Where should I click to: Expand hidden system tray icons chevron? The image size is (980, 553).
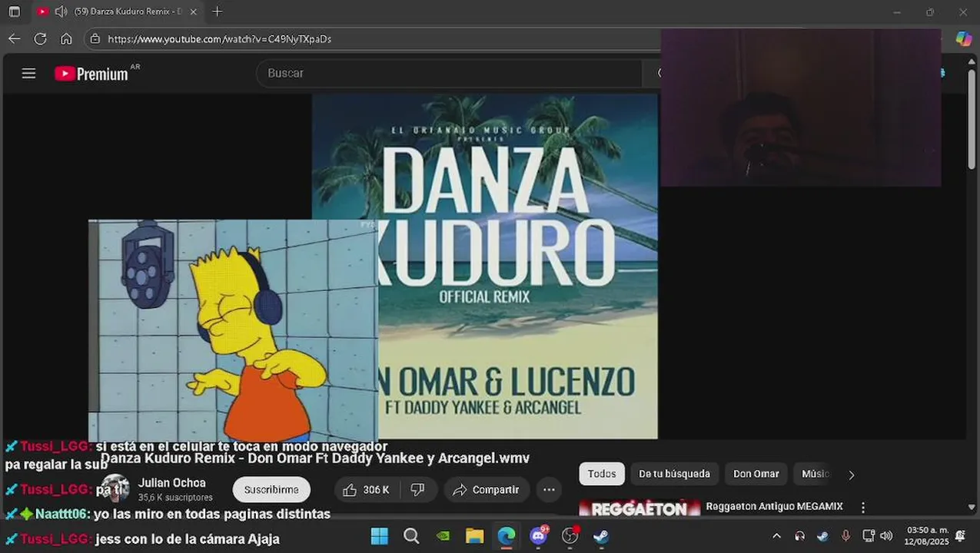(x=776, y=536)
